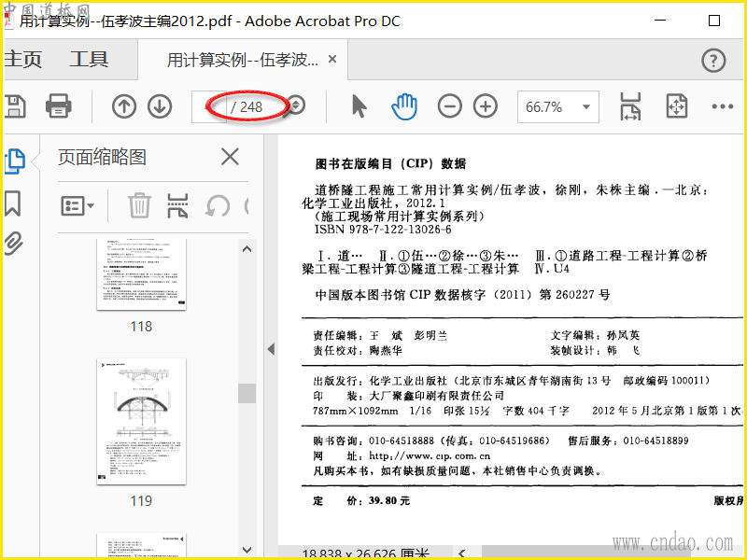This screenshot has width=747, height=560.
Task: Open more tools ellipsis menu
Action: [x=722, y=106]
